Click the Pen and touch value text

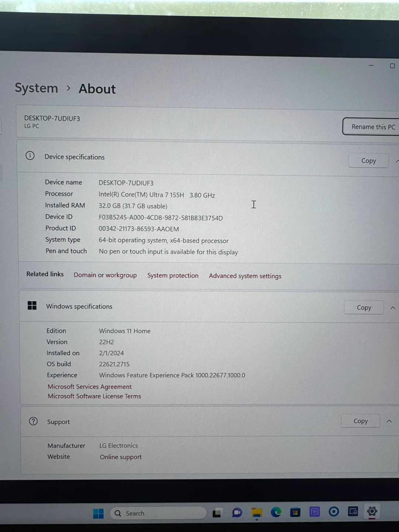coord(168,252)
